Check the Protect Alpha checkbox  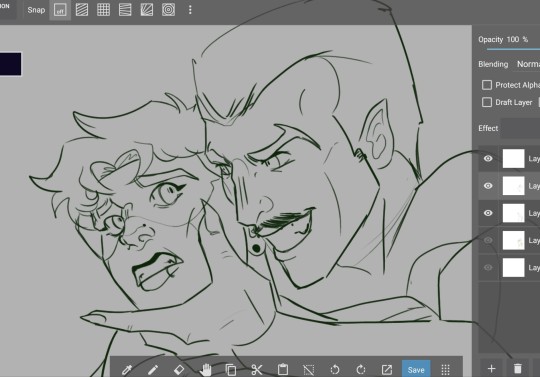[x=487, y=85]
